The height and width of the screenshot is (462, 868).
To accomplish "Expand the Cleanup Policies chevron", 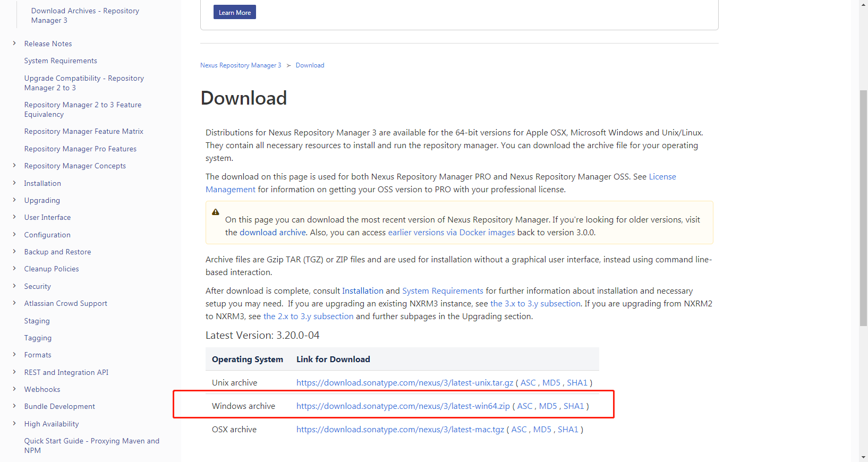I will tap(14, 269).
